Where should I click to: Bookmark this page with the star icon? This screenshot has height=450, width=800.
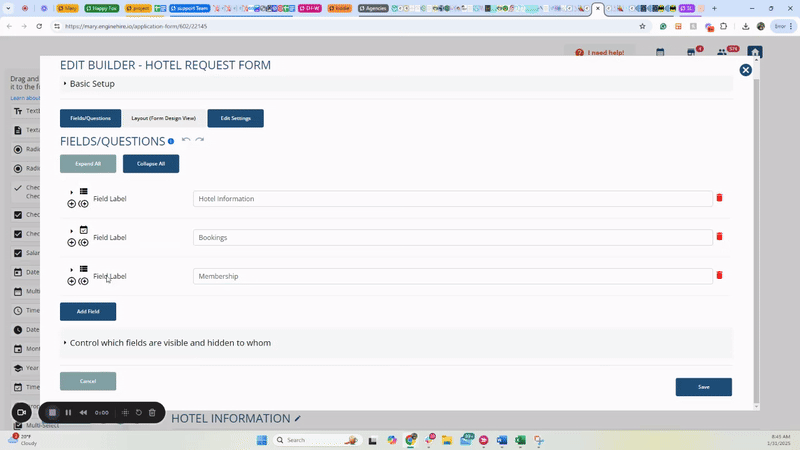click(x=642, y=26)
